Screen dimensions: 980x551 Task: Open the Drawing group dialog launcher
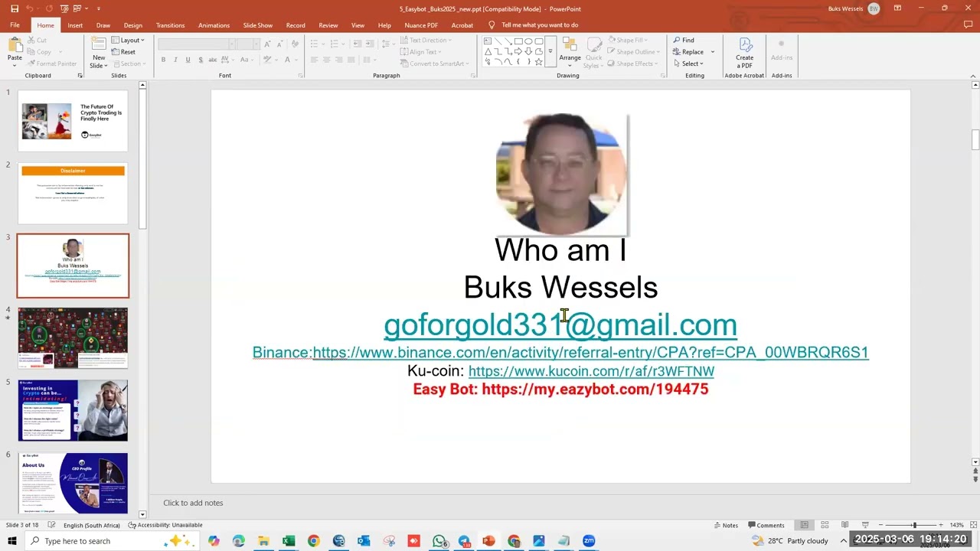tap(661, 76)
